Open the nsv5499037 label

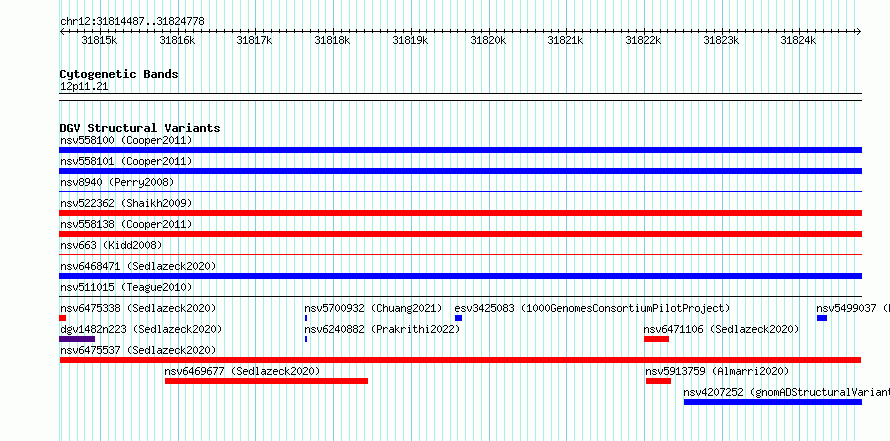853,308
